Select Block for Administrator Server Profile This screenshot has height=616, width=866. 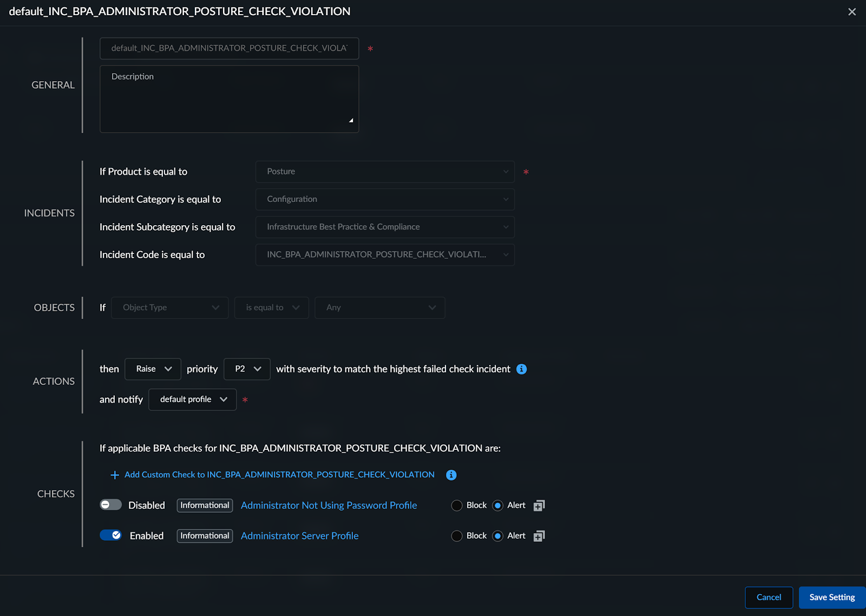(457, 536)
